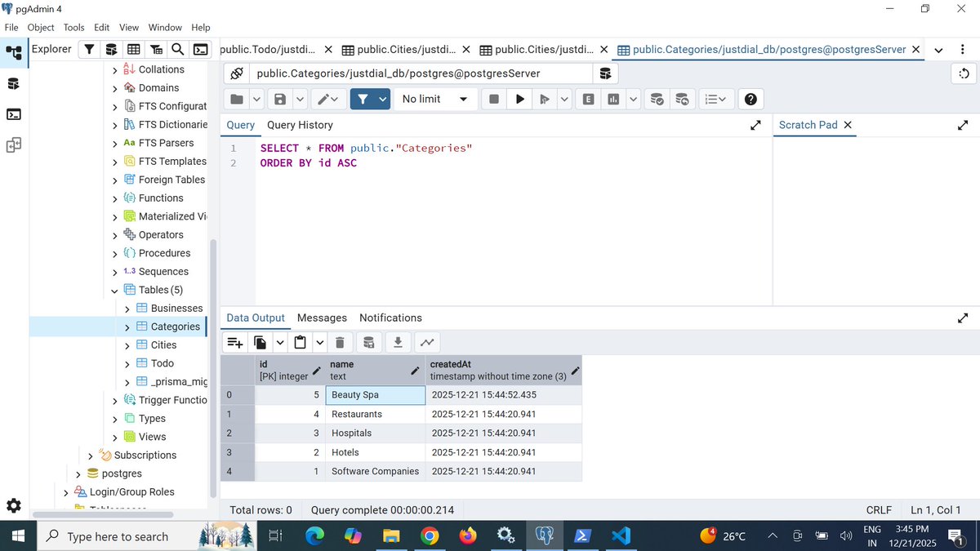
Task: Click the Add row icon in Data Output
Action: (235, 342)
